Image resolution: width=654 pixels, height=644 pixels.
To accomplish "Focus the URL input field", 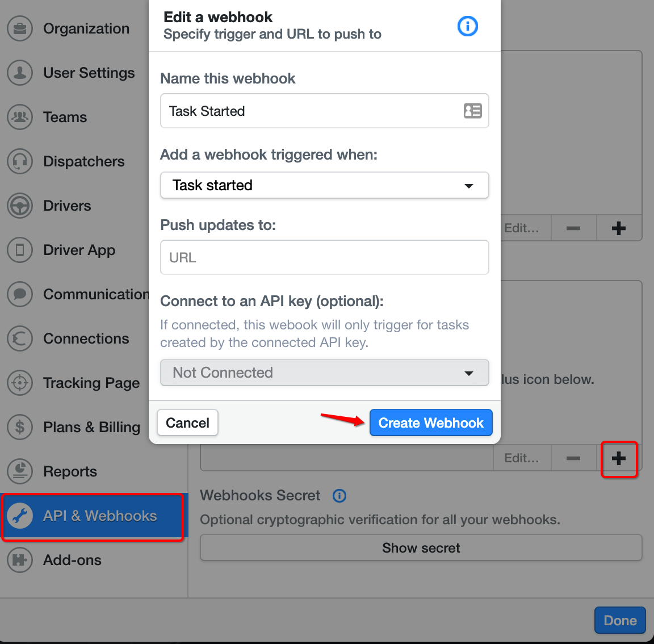I will coord(325,257).
